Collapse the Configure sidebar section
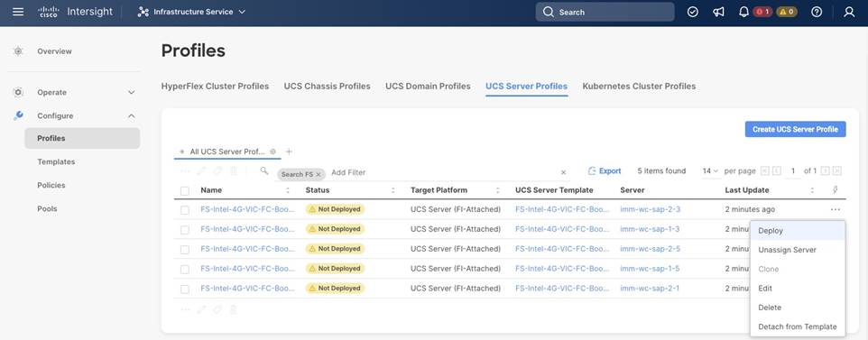Image resolution: width=868 pixels, height=340 pixels. pos(131,115)
